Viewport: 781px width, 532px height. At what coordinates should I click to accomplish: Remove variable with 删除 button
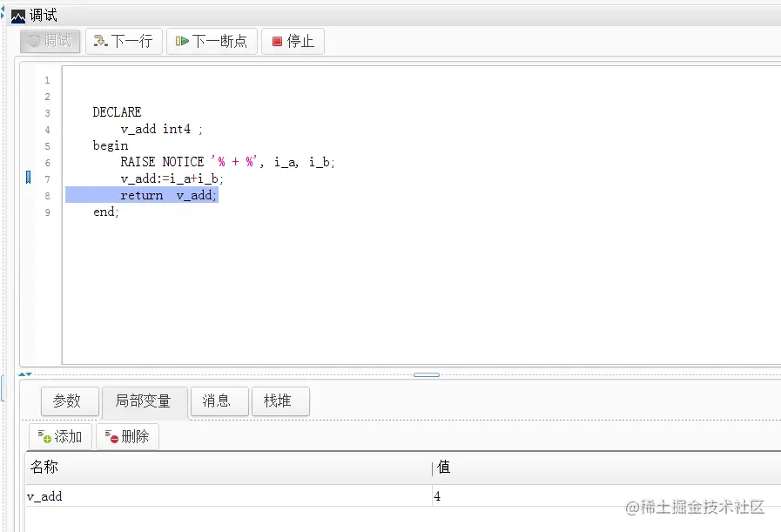(127, 437)
